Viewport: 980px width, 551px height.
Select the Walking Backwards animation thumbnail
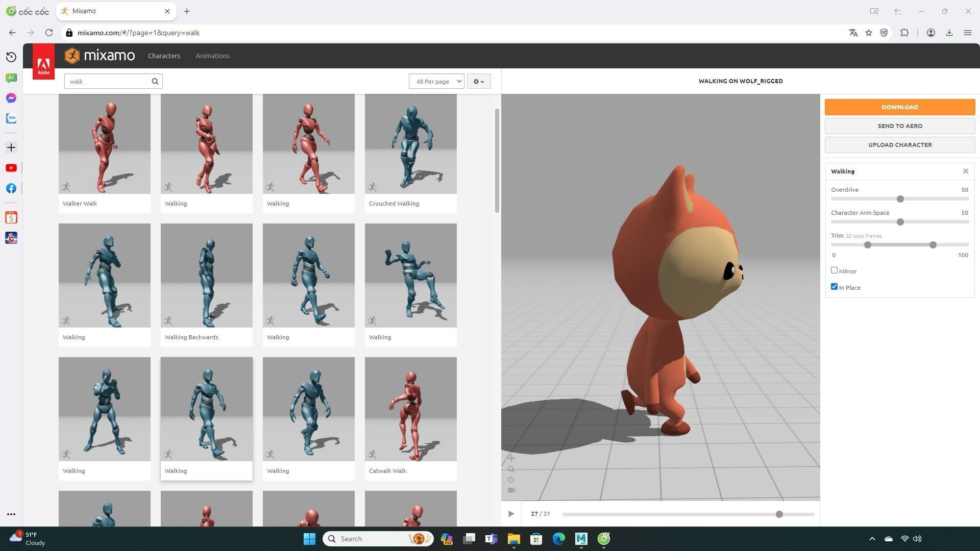click(207, 275)
